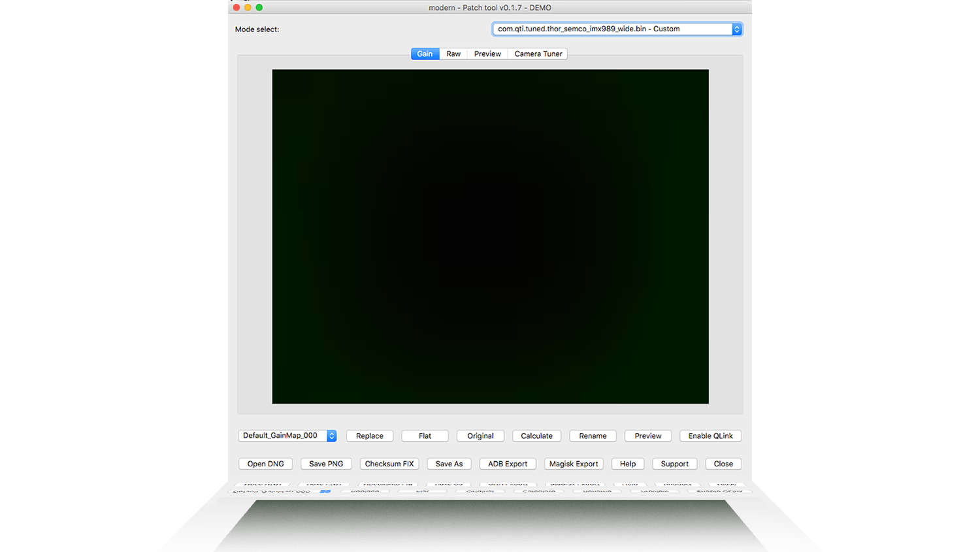Expand the Mode select dropdown
Image resolution: width=980 pixels, height=552 pixels.
click(x=617, y=29)
